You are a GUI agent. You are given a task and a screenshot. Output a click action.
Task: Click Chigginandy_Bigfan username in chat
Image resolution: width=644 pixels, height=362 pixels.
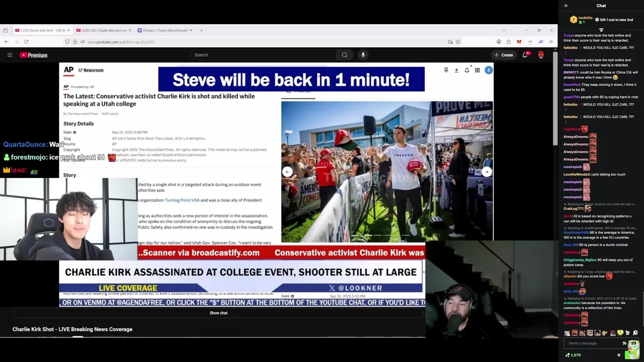(x=580, y=260)
